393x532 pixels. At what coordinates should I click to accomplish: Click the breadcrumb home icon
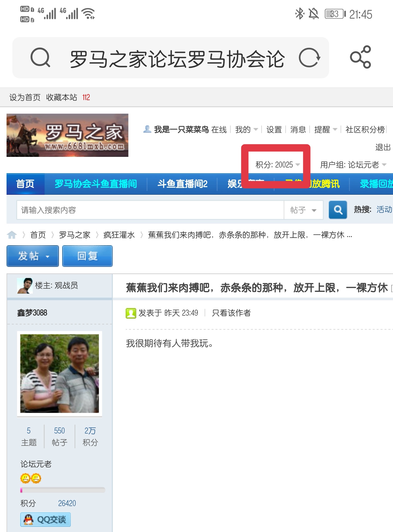[x=12, y=235]
